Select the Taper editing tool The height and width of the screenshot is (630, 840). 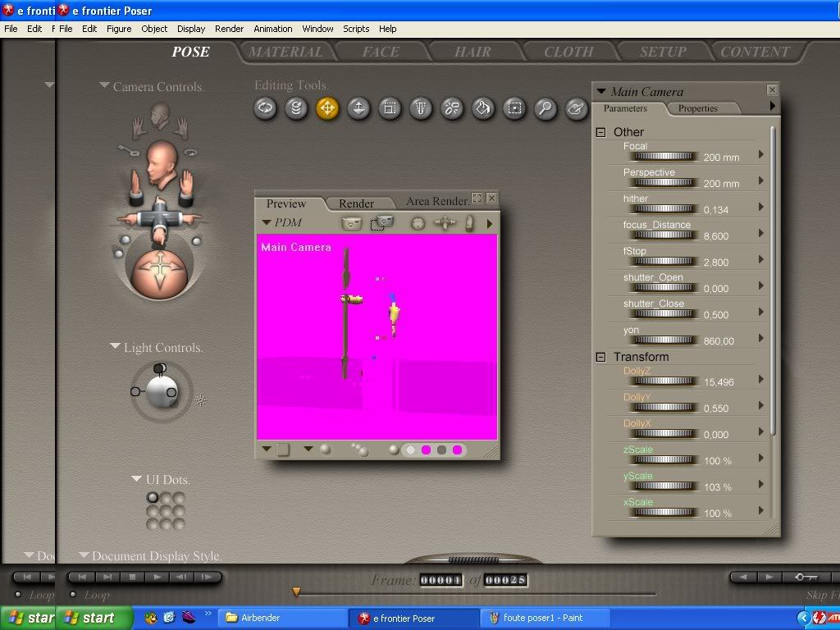(x=421, y=108)
